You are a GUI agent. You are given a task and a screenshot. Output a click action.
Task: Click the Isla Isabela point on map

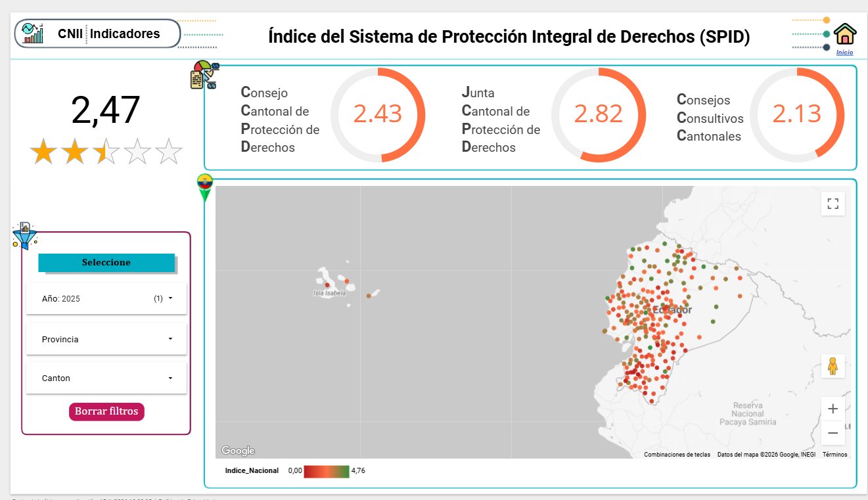327,285
